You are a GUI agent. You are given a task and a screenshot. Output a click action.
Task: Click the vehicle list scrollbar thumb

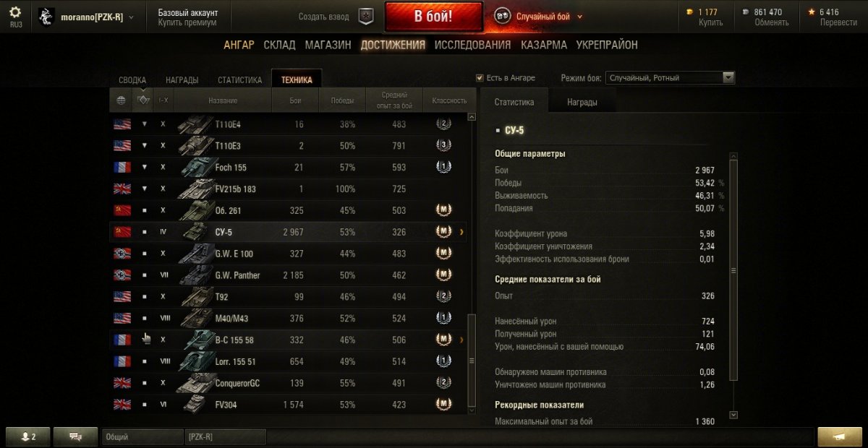[472, 360]
